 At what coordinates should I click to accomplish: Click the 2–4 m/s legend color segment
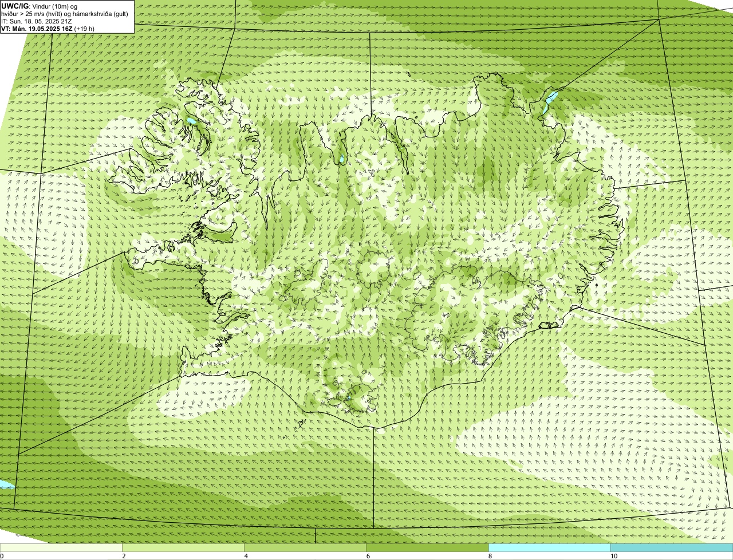point(183,547)
